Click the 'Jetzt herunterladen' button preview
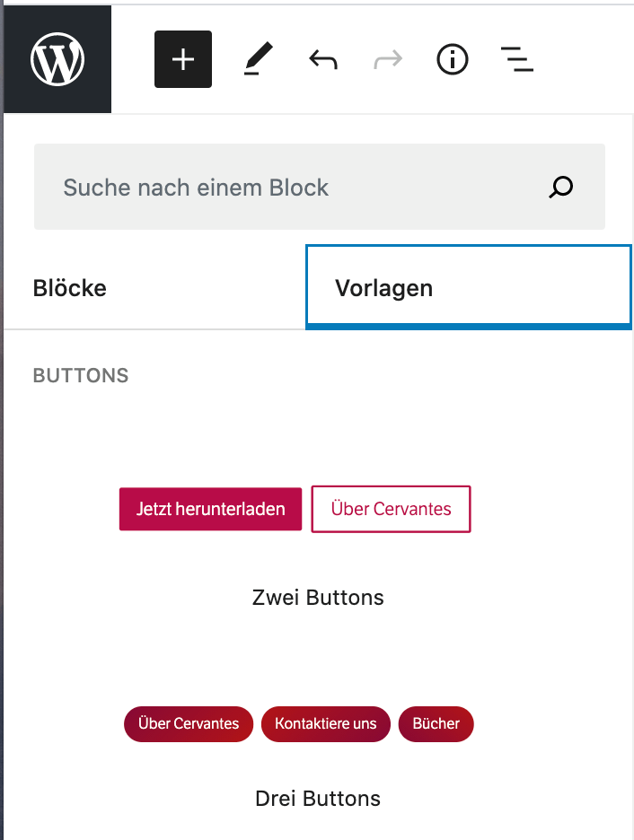This screenshot has width=634, height=840. [x=210, y=509]
